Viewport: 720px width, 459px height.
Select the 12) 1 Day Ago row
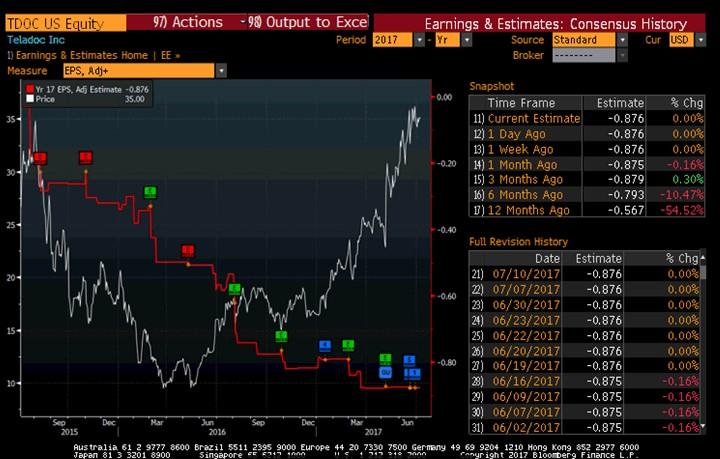587,134
